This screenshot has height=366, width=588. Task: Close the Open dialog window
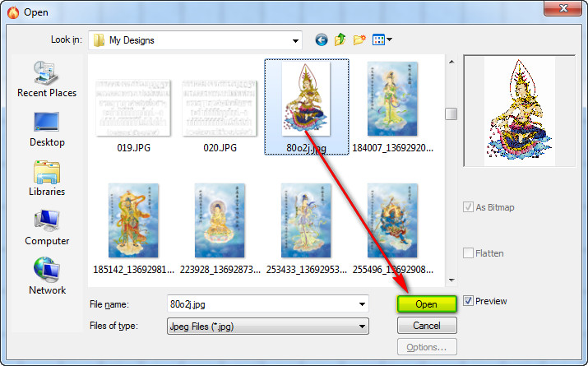[563, 8]
